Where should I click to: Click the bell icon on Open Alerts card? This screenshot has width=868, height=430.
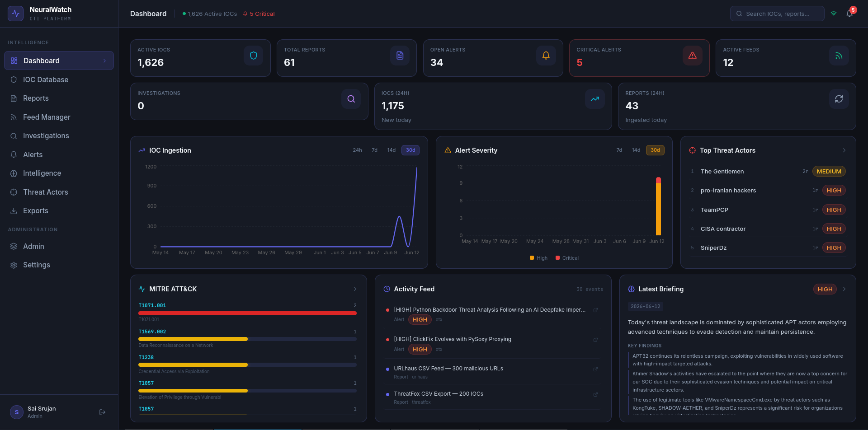[546, 56]
